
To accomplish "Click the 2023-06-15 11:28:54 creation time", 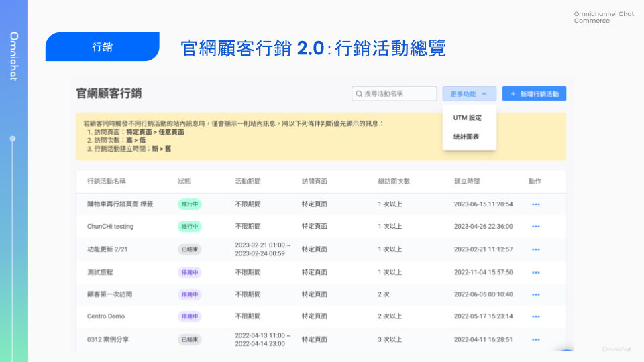I will tap(484, 204).
